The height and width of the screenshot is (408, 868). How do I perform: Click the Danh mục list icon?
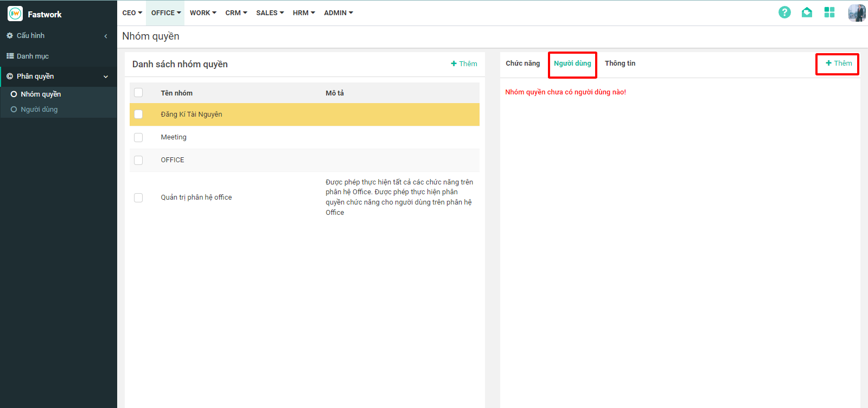pyautogui.click(x=10, y=56)
